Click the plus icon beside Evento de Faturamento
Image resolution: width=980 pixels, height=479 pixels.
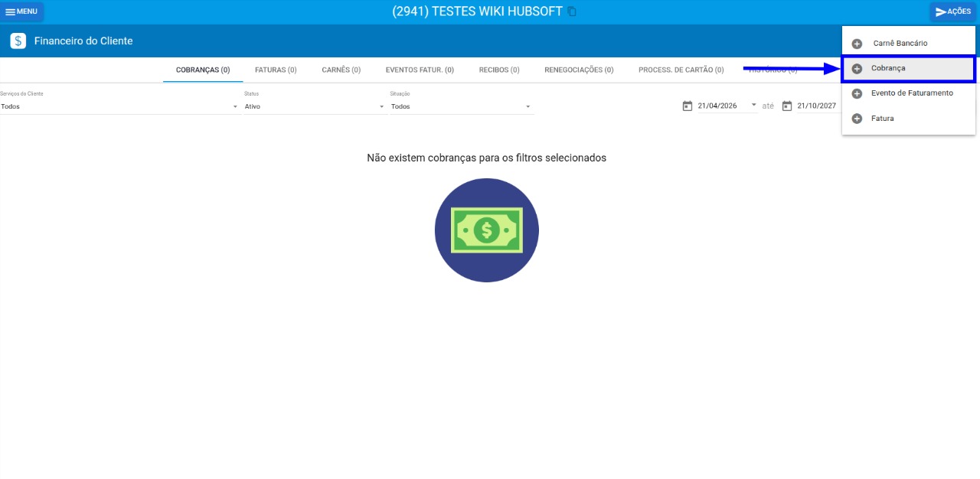click(x=857, y=93)
